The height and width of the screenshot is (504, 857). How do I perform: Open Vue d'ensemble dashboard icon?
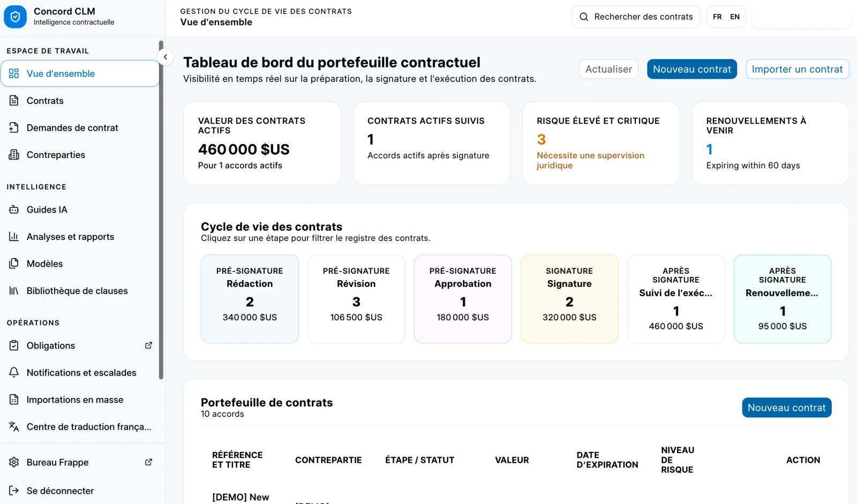coord(14,73)
